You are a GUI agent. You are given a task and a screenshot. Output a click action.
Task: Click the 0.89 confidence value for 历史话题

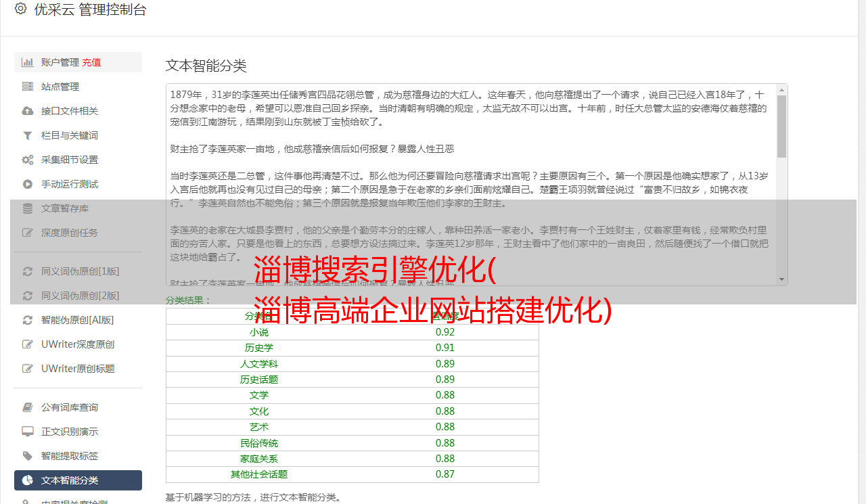[x=445, y=380]
